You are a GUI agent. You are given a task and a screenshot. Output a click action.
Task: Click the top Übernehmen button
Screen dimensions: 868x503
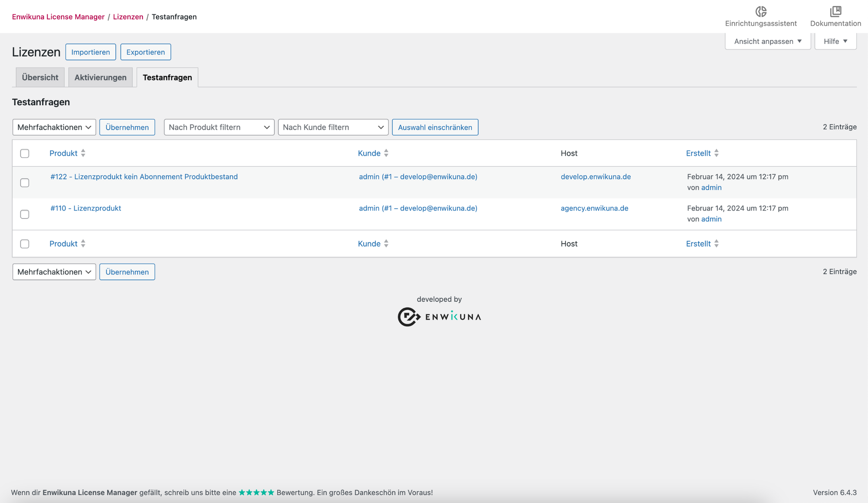(x=127, y=127)
